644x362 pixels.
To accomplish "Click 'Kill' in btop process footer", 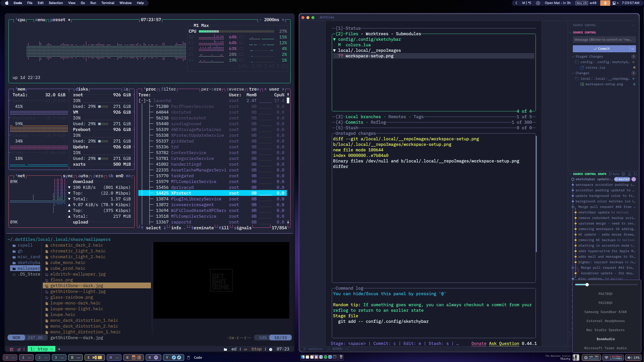I will [224, 228].
